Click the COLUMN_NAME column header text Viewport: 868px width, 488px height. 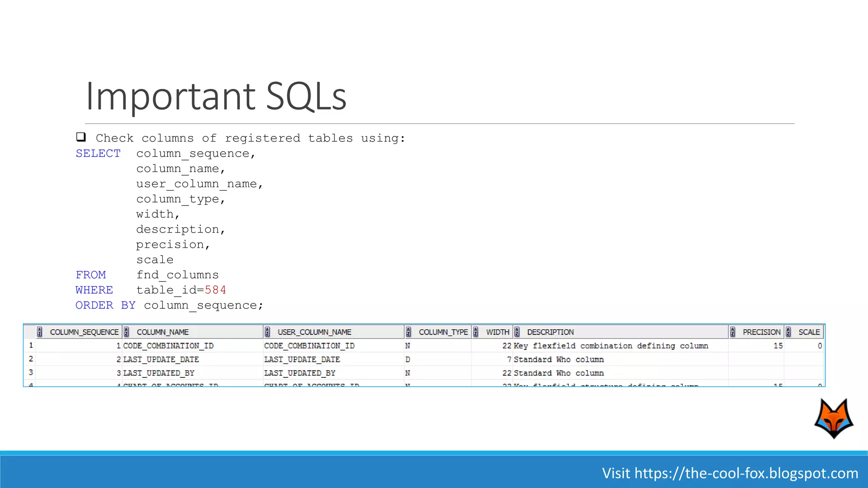coord(162,332)
